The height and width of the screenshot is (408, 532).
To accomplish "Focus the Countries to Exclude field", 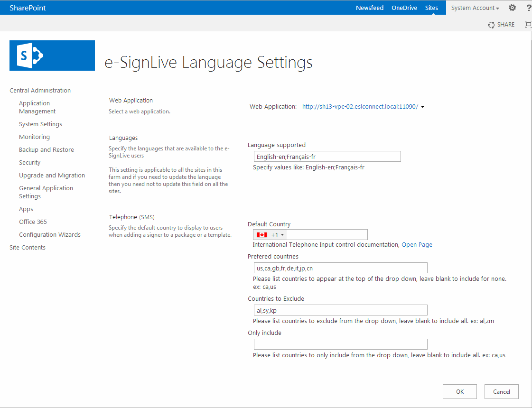I will pyautogui.click(x=340, y=310).
